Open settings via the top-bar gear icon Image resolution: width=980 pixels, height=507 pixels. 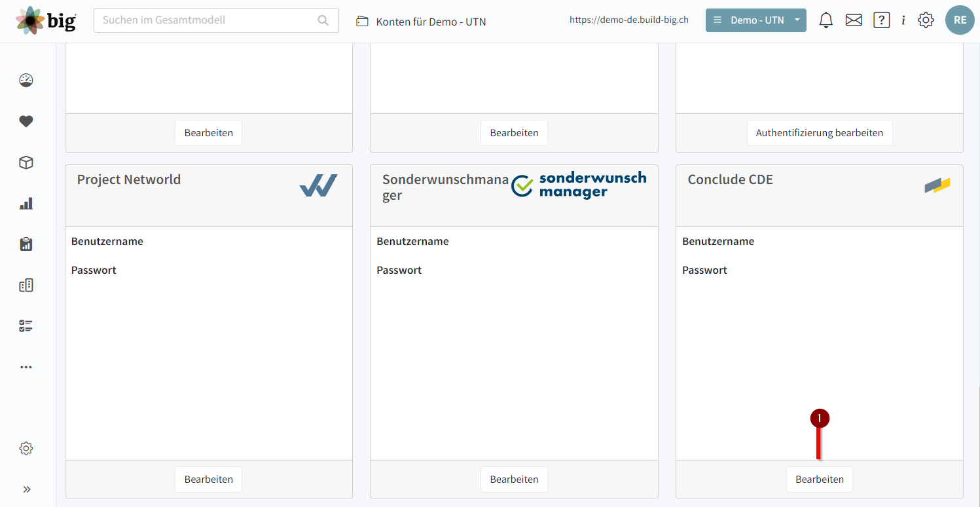pos(926,20)
